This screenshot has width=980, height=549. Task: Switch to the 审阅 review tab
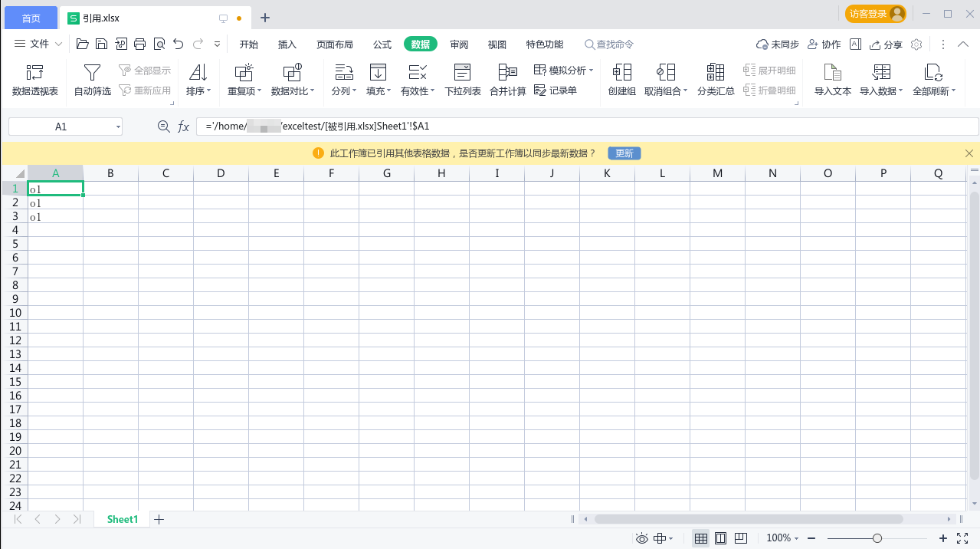459,44
